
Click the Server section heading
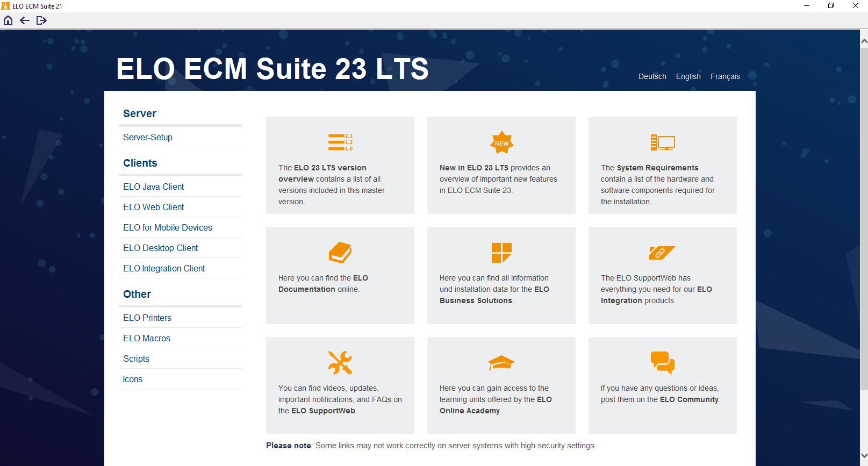coord(140,113)
